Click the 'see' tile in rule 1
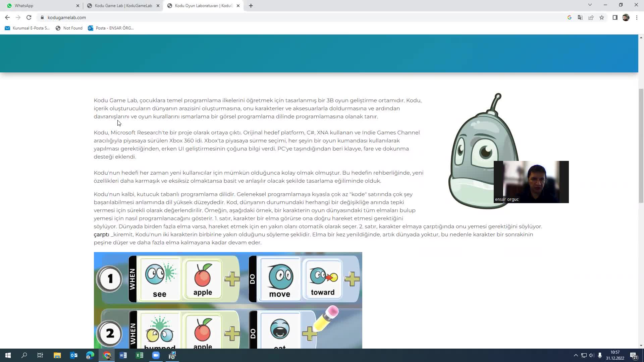The image size is (644, 362). coord(160,279)
